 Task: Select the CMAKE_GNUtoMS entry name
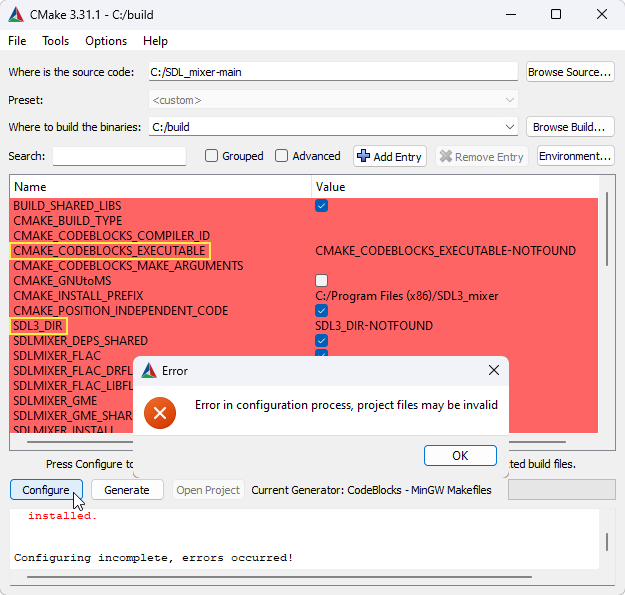[63, 281]
